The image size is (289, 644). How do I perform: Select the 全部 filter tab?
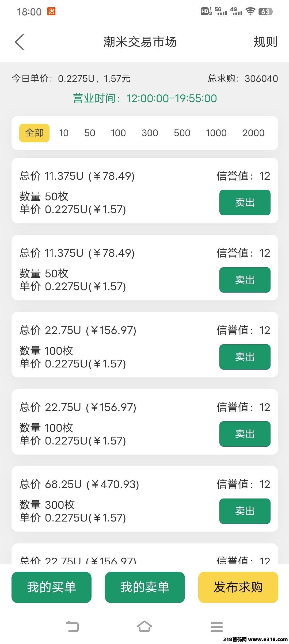(x=34, y=133)
